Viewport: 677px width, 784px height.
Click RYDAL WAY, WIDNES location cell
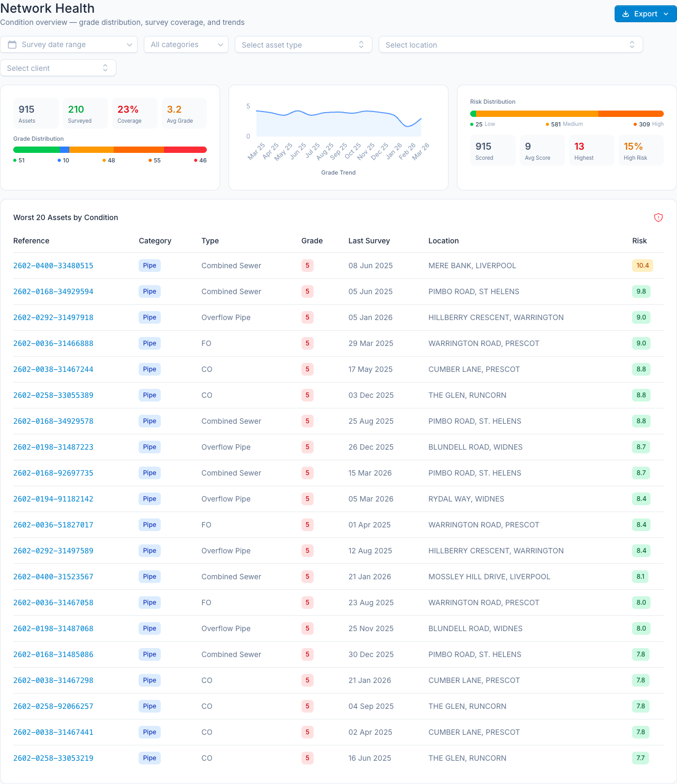(466, 499)
